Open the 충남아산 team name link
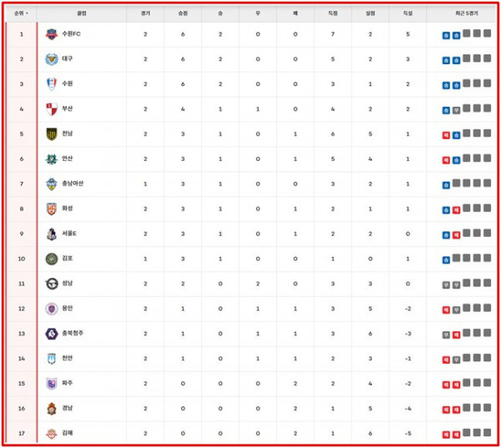 (73, 184)
